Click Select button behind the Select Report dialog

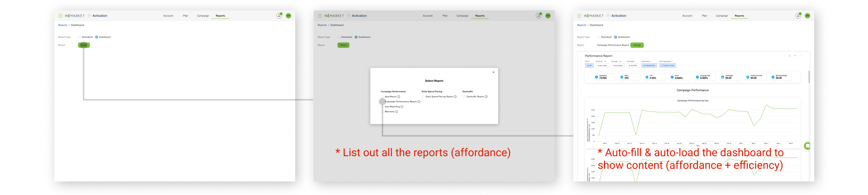344,45
